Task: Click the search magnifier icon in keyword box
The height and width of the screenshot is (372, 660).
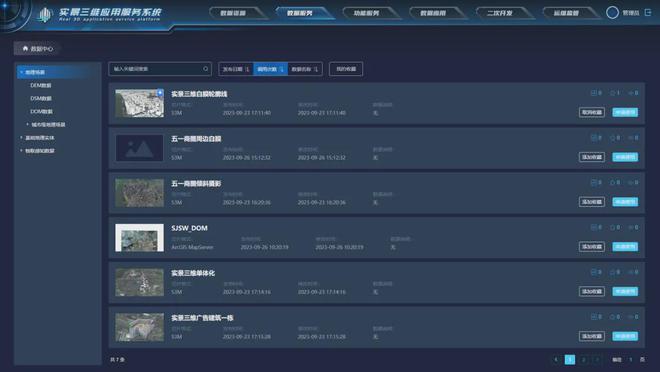Action: (x=205, y=69)
